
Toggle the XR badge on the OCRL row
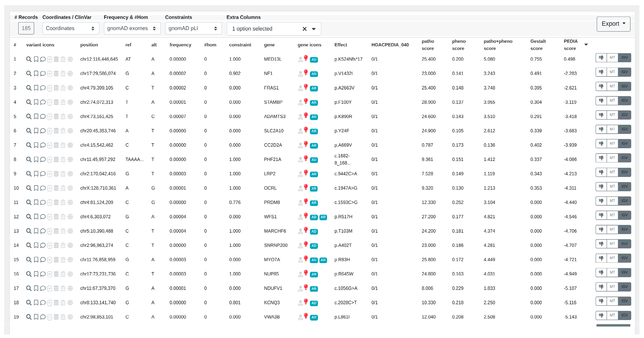pos(314,188)
